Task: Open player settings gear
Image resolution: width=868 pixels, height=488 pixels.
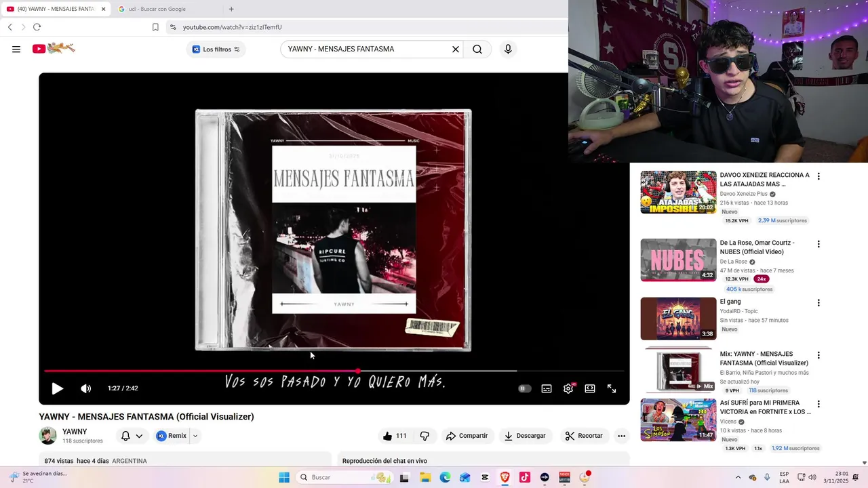Action: click(568, 388)
